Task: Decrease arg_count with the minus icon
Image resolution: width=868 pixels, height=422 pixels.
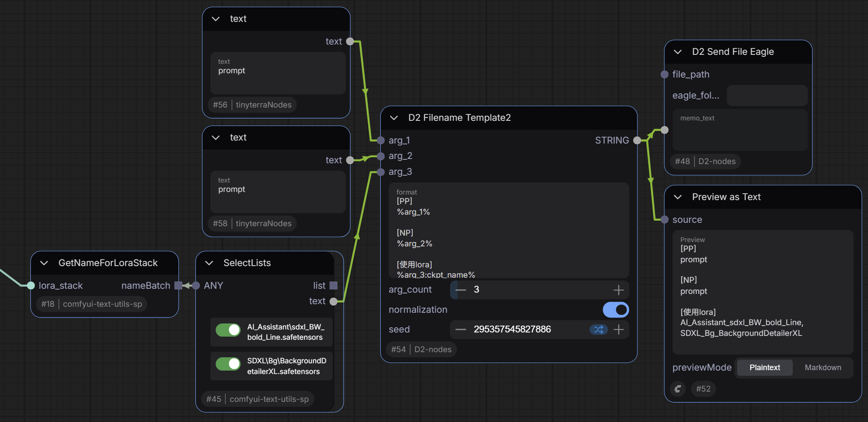Action: click(461, 290)
